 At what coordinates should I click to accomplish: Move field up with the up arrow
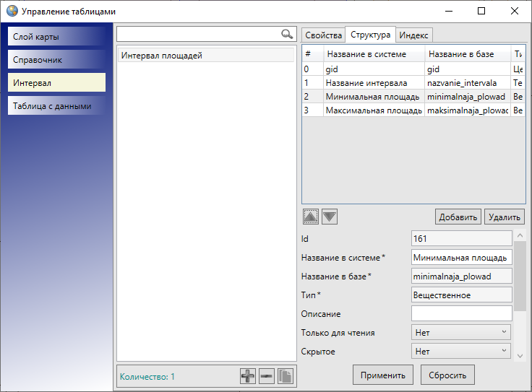310,217
